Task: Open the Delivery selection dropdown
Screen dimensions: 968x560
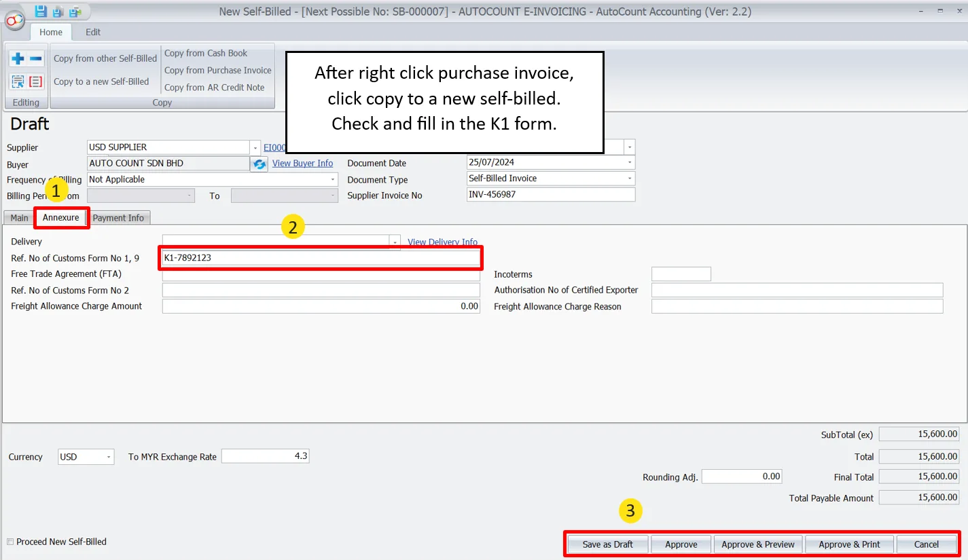Action: pos(395,241)
